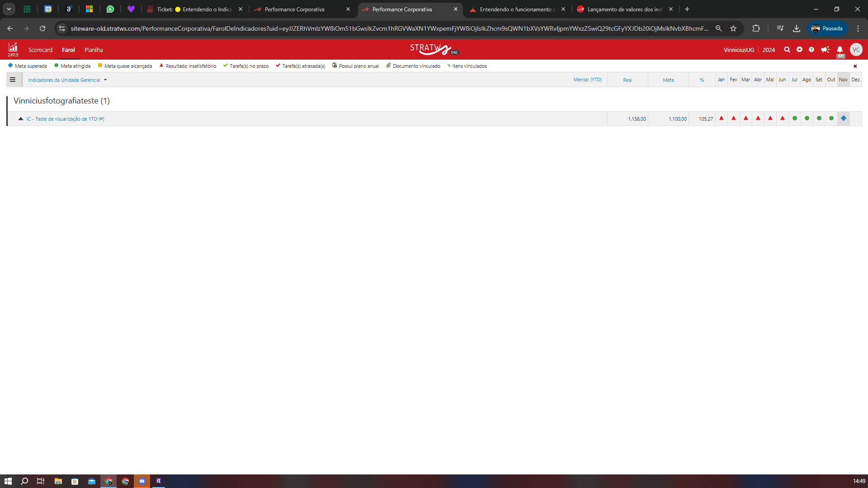Switch to Lançamento de valores dos ind browser tab
Image resolution: width=868 pixels, height=488 pixels.
(x=624, y=9)
